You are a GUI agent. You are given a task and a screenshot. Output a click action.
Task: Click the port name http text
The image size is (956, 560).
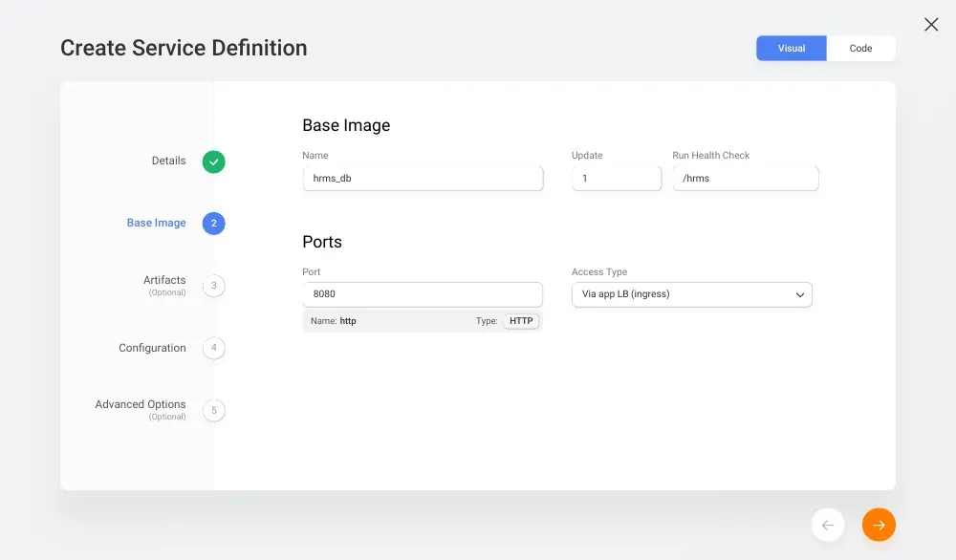348,321
